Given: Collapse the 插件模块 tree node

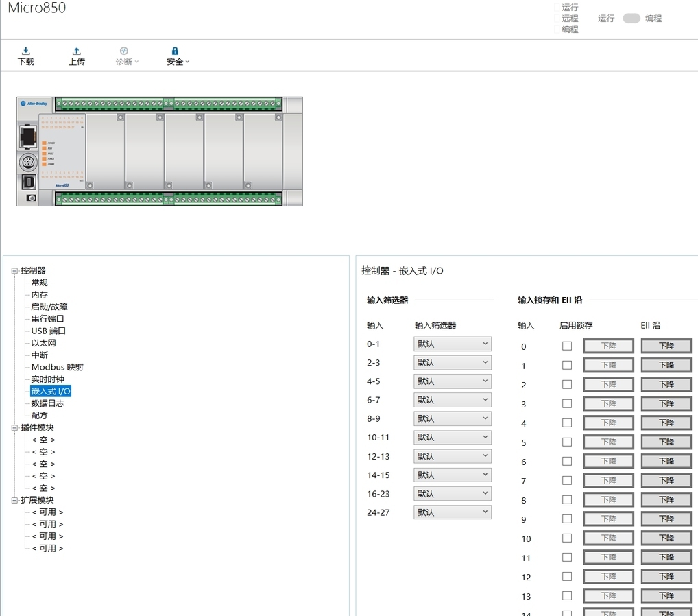Looking at the screenshot, I should (x=14, y=427).
